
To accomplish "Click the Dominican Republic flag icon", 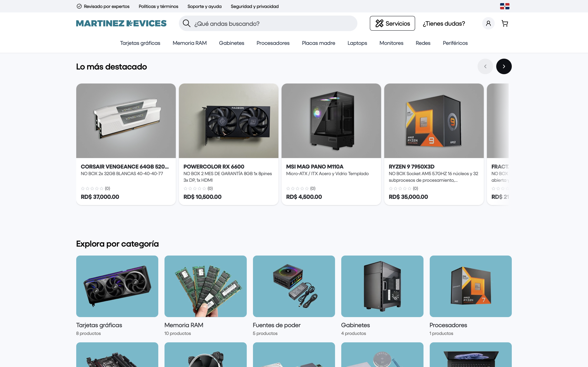I will tap(504, 6).
